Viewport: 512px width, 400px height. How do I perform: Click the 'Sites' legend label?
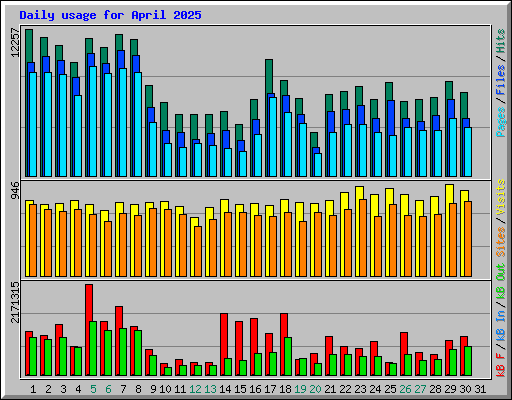501,242
